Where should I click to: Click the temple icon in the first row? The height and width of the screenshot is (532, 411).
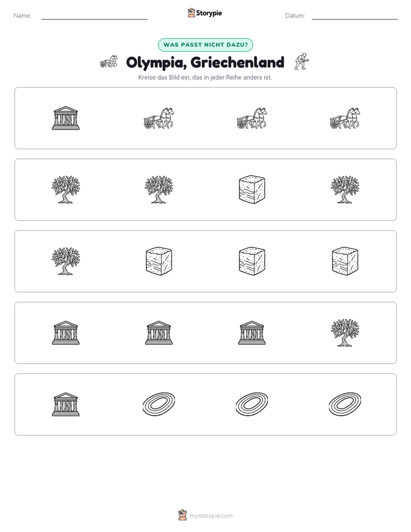66,118
